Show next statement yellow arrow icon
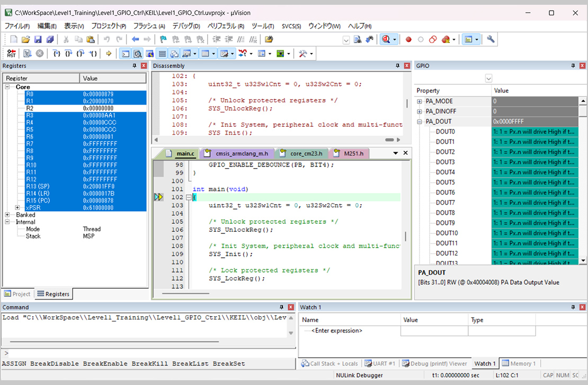The height and width of the screenshot is (385, 588). click(x=109, y=53)
